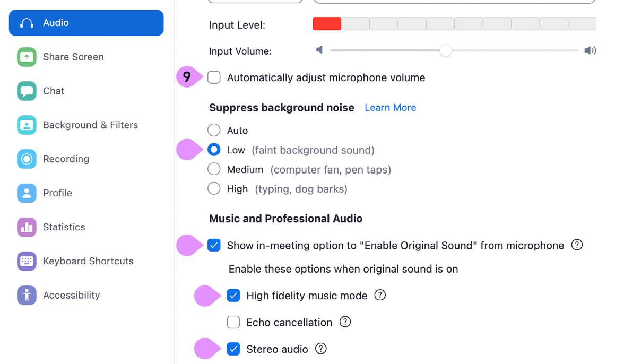The height and width of the screenshot is (364, 624).
Task: Click the Profile person icon
Action: click(x=27, y=193)
